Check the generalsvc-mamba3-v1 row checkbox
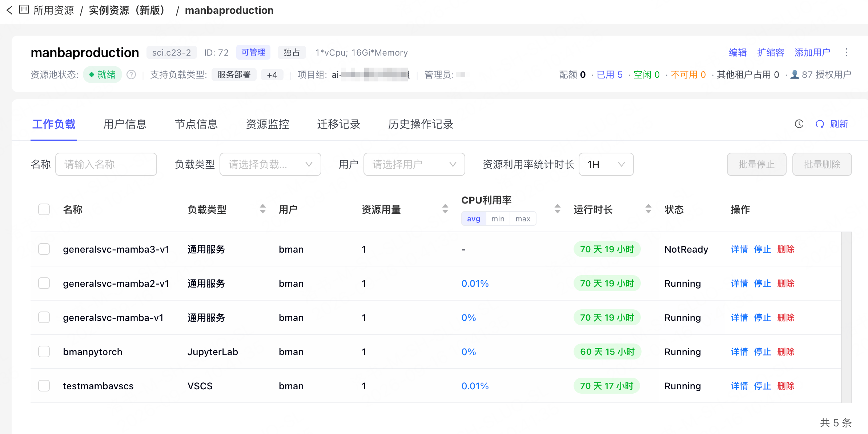This screenshot has width=868, height=434. point(44,249)
